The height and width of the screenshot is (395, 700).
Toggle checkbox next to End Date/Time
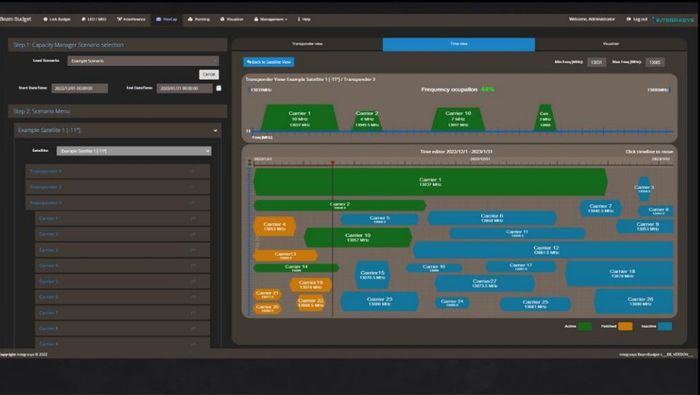click(x=219, y=88)
